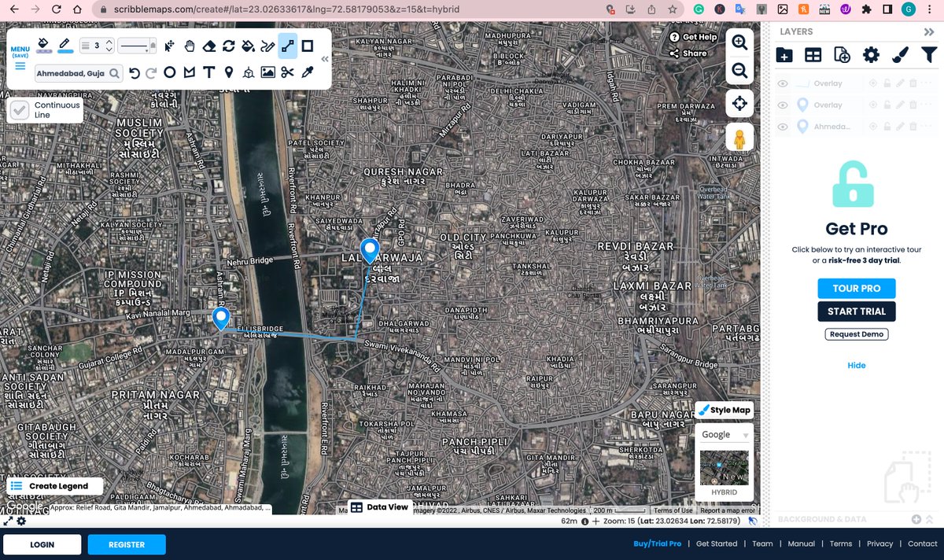
Task: Increase line width stepper value
Action: point(109,42)
